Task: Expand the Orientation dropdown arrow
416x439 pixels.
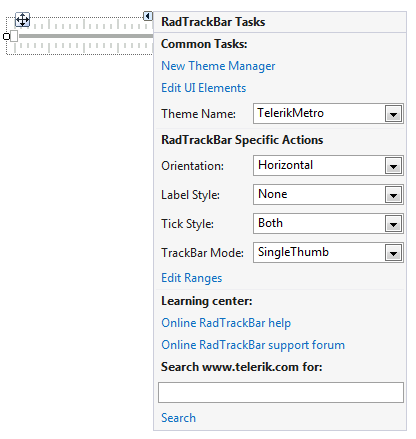Action: (x=393, y=166)
